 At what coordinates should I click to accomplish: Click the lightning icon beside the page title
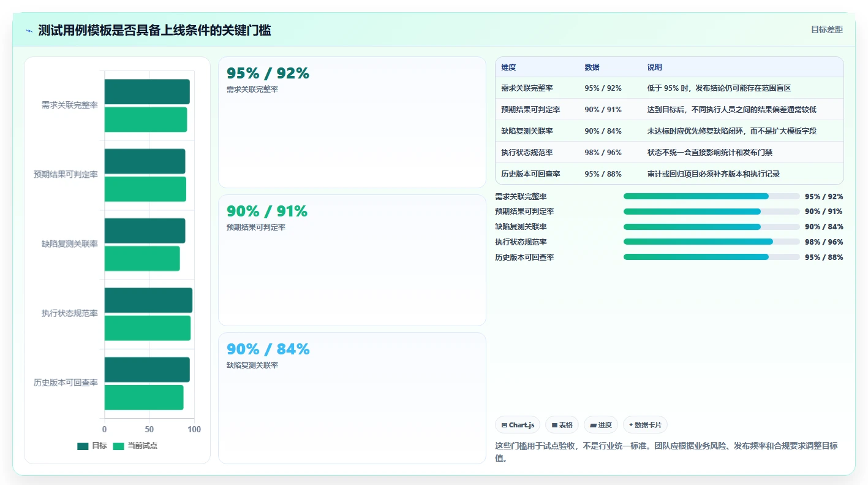pos(29,31)
